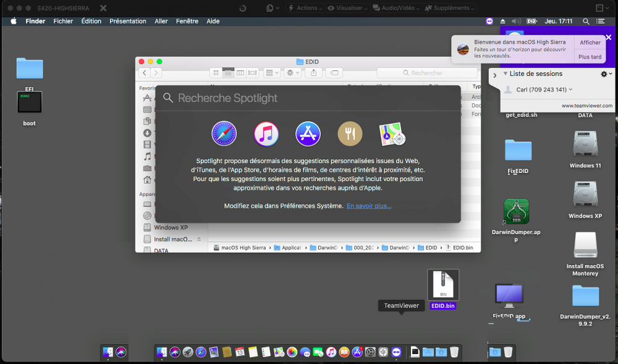Open the www.teamviewer.com link
The height and width of the screenshot is (364, 618).
tap(587, 106)
